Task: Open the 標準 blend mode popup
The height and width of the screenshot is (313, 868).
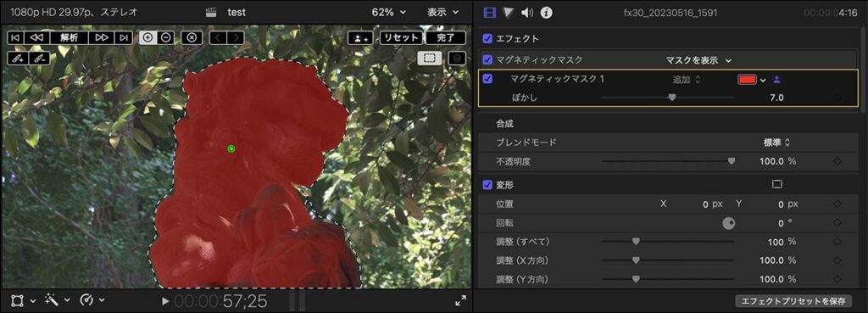Action: point(776,143)
